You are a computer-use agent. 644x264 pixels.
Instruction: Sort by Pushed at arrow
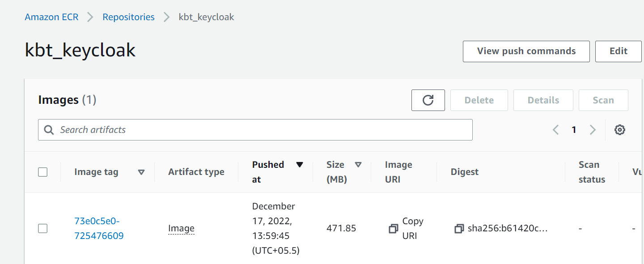pos(300,165)
